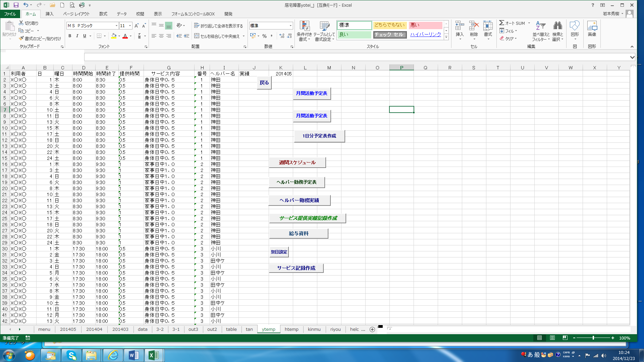Open the 開発 ribbon tab
This screenshot has width=644, height=362.
228,14
